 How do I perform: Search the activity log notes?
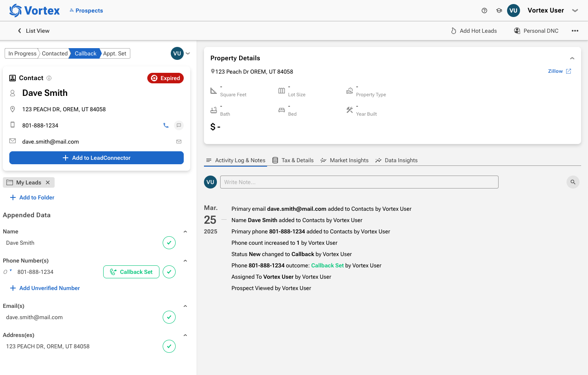(573, 182)
